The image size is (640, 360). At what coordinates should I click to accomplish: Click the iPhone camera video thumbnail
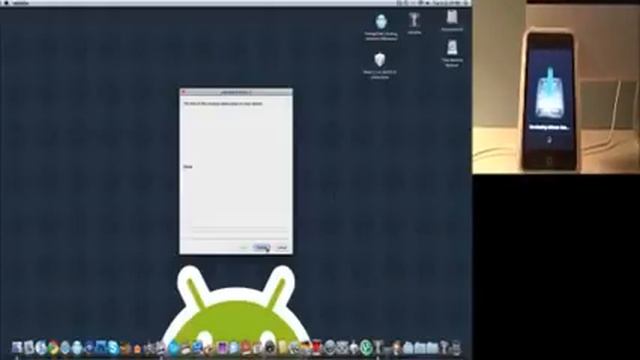556,88
